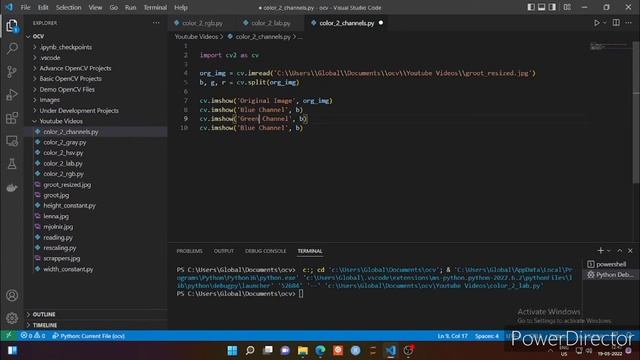Switch to the Output panel tab
Viewport: 640px width, 360px height.
224,251
